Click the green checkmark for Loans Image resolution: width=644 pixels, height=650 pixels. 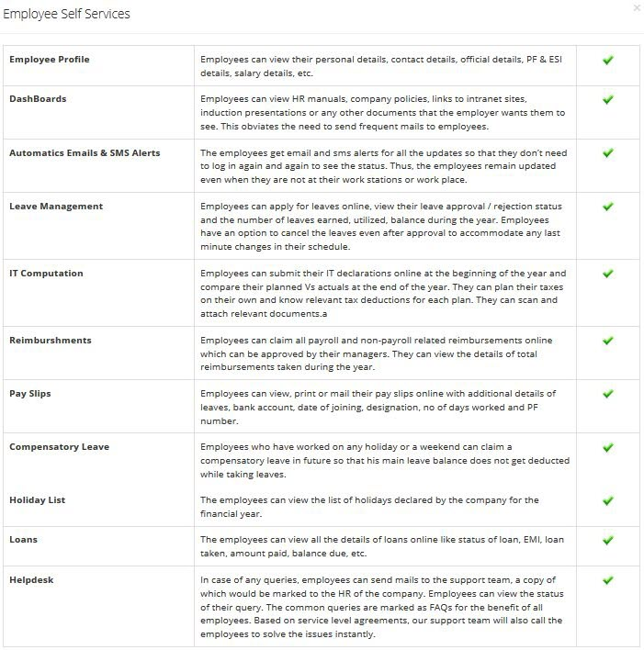point(608,540)
